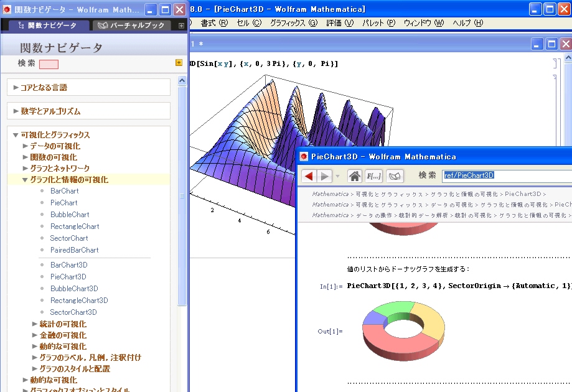Image resolution: width=572 pixels, height=392 pixels.
Task: Open BarChart3D link
Action: 69,265
